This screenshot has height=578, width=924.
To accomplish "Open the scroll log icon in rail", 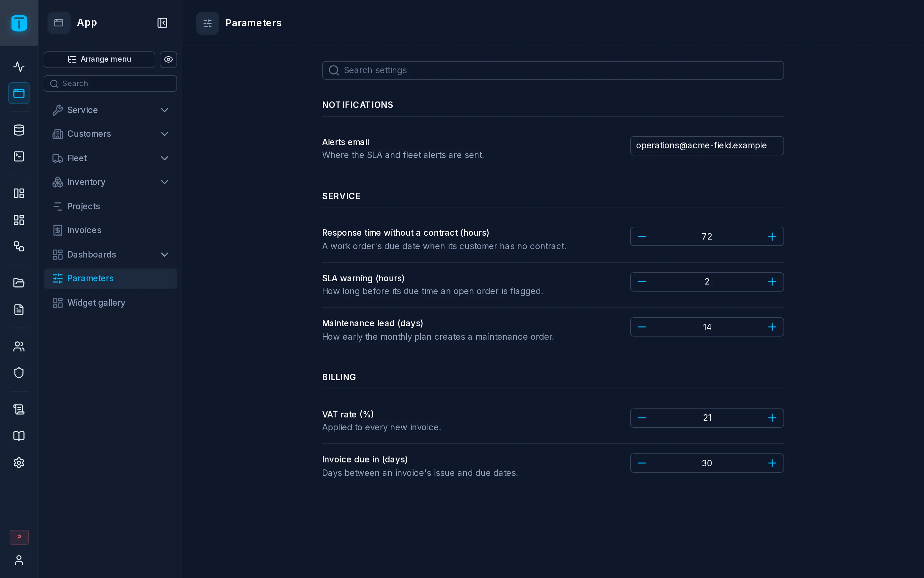I will tap(19, 409).
